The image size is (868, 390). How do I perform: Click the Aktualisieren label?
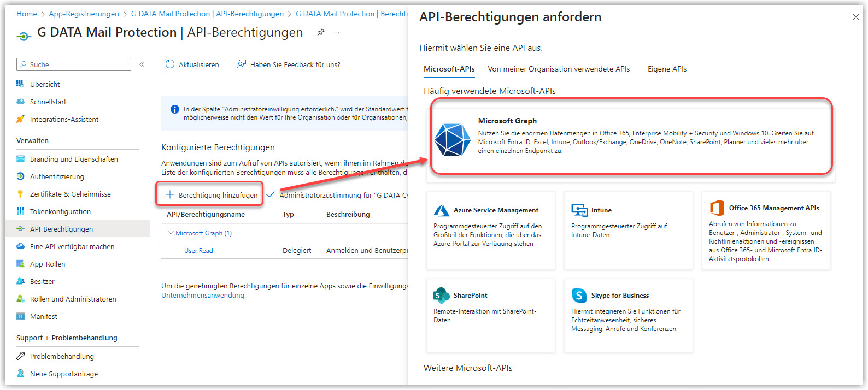click(x=199, y=64)
